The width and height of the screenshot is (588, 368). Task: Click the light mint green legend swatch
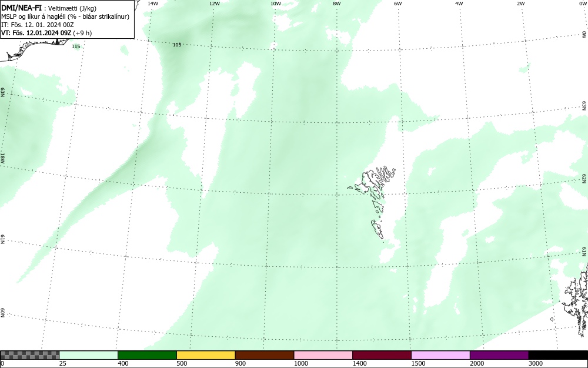(89, 355)
